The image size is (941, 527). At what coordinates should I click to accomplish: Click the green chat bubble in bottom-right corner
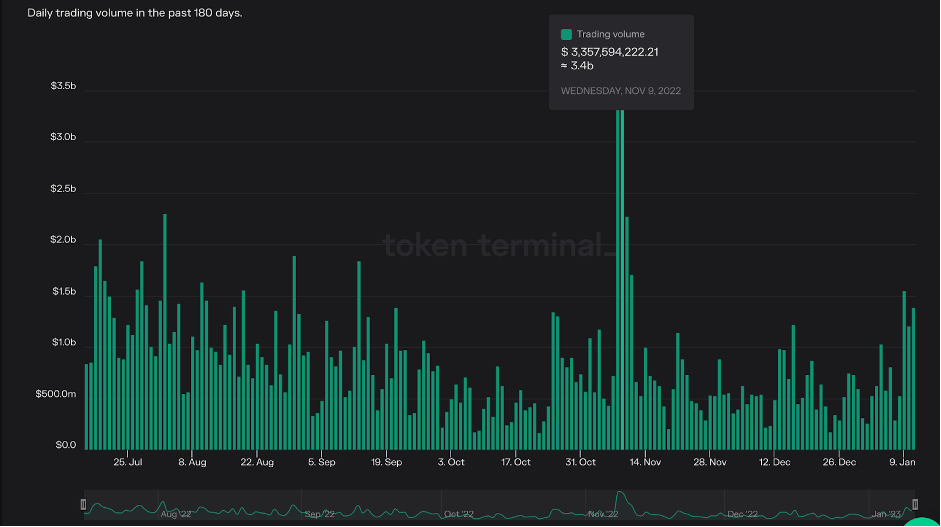tap(922, 520)
